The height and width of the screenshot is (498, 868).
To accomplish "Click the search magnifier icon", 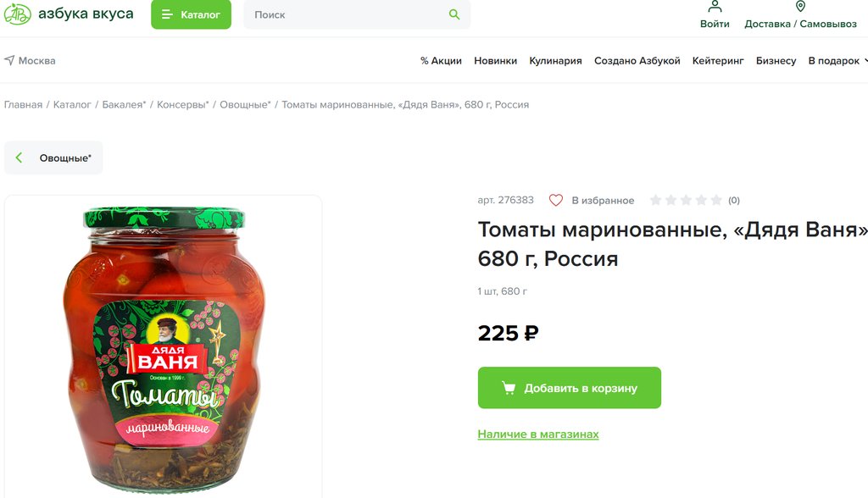I will point(454,14).
